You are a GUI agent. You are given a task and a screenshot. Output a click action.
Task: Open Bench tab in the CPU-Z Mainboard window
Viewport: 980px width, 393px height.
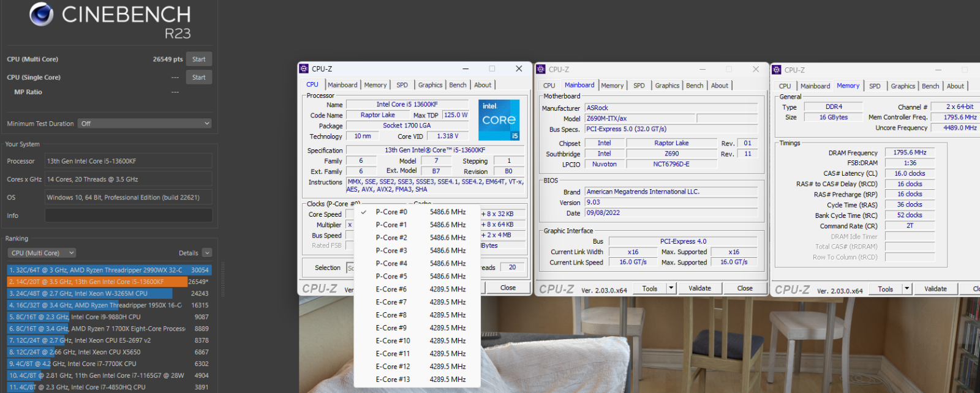click(695, 86)
